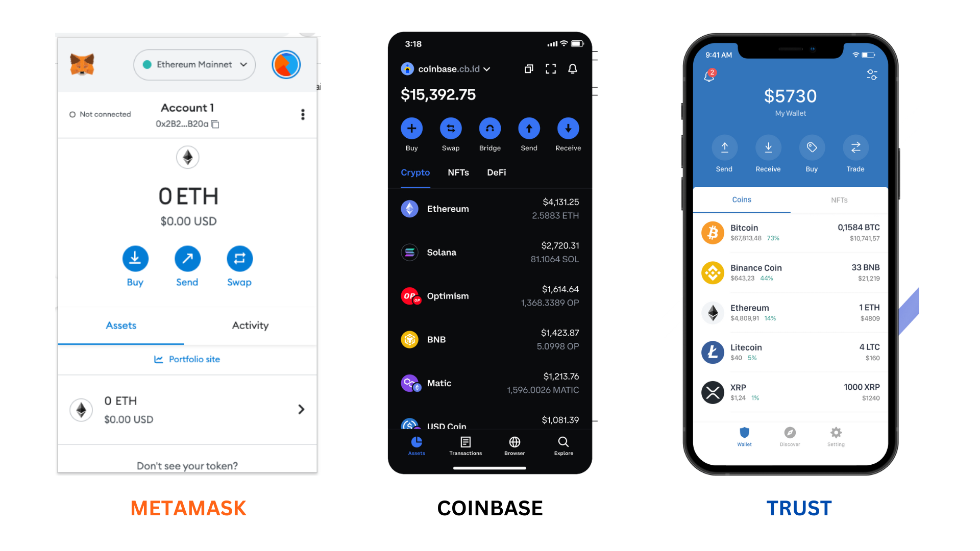Toggle the Assets tab in MetaMask
980x551 pixels.
point(120,325)
